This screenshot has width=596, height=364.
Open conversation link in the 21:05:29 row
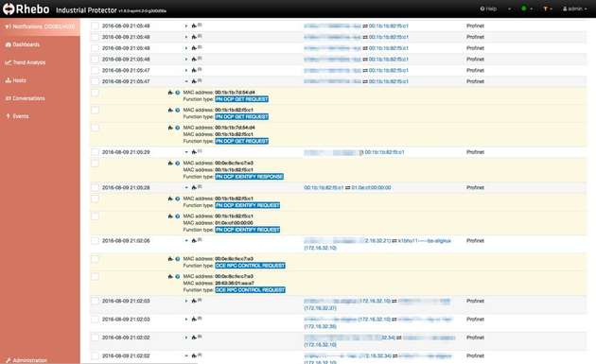tap(354, 152)
